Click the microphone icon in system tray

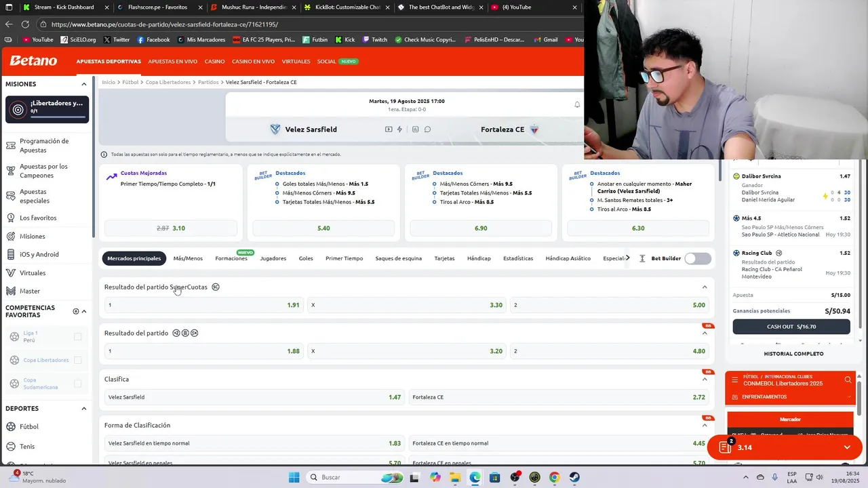[774, 477]
